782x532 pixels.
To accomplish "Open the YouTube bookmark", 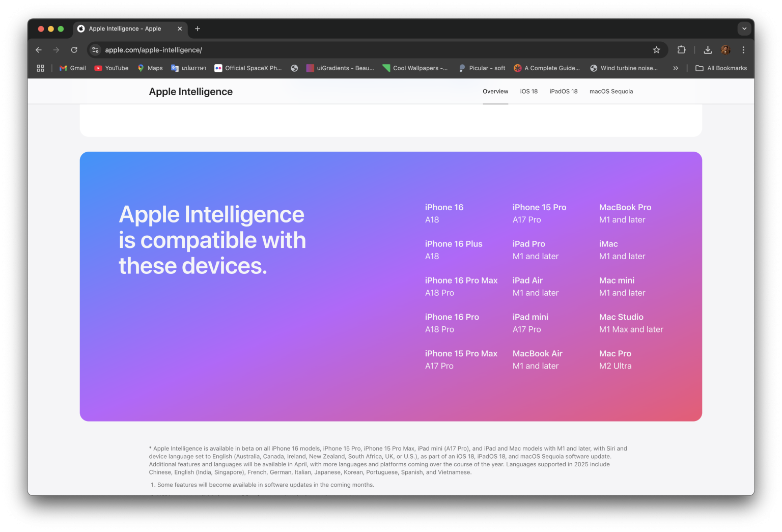I will (x=111, y=68).
